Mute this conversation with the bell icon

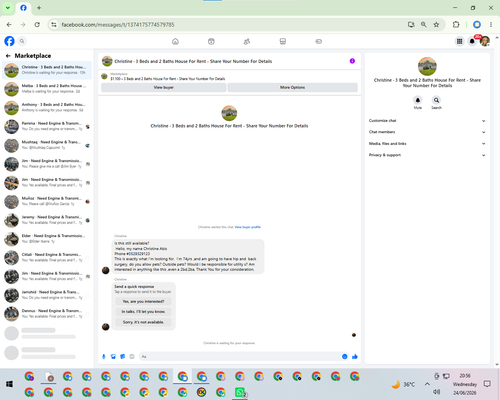point(418,100)
